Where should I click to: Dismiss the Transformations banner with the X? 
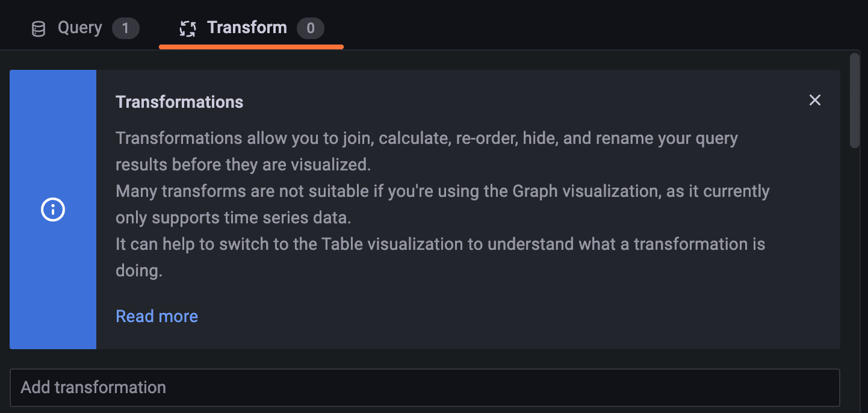click(x=814, y=100)
